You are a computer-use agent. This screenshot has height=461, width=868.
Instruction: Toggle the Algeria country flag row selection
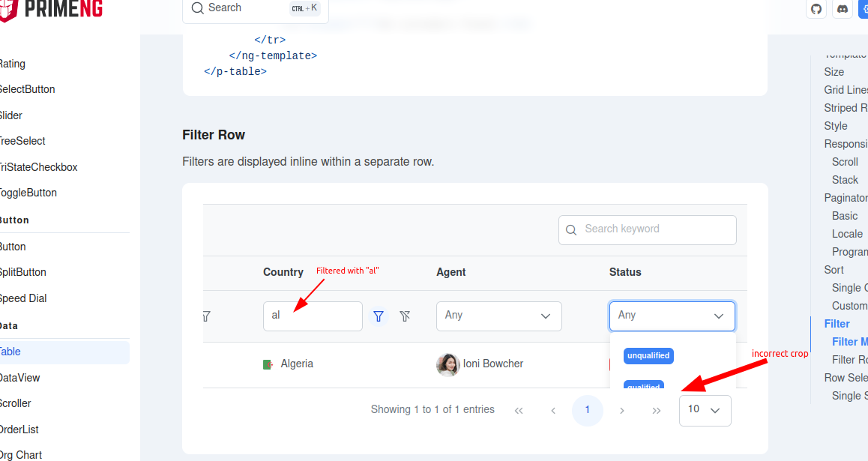point(267,364)
